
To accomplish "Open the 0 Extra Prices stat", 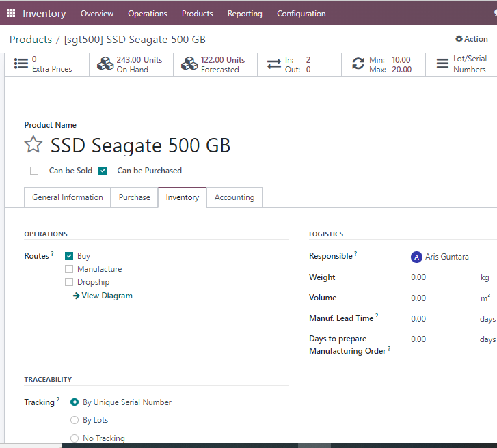I will [47, 65].
